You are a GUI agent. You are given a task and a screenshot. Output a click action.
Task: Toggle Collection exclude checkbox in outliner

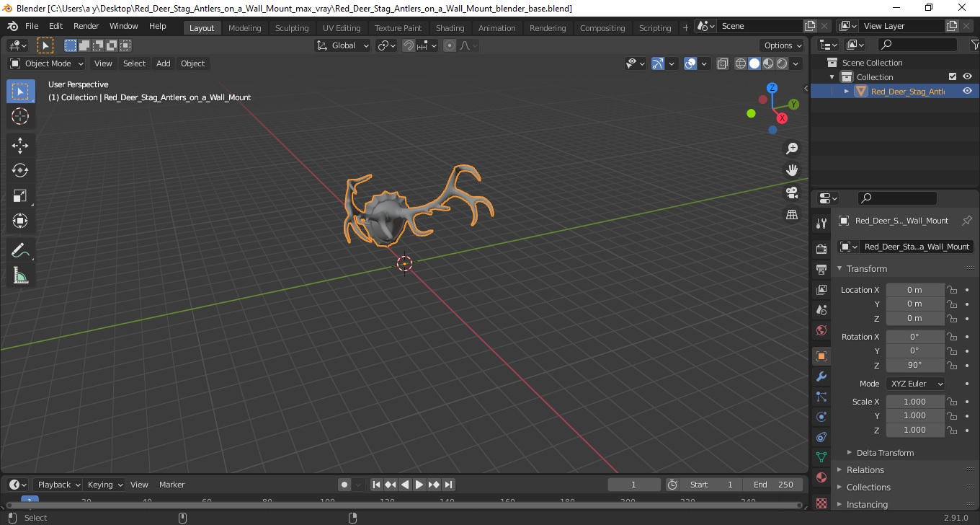[x=953, y=76]
